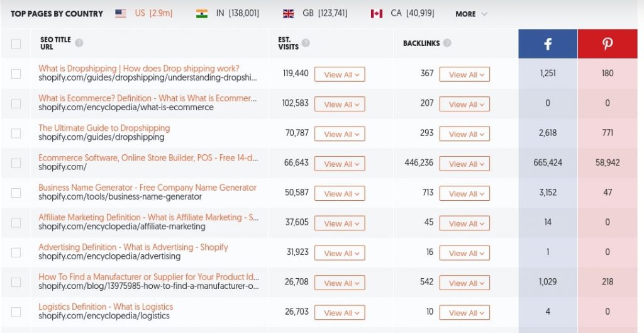The image size is (644, 333).
Task: Click the Facebook count 665,424 cell
Action: point(548,162)
